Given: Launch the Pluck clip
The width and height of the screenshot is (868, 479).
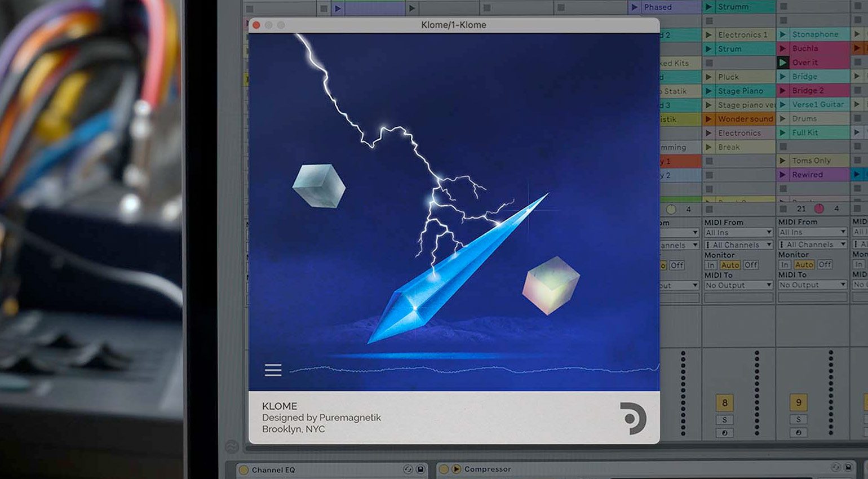Looking at the screenshot, I should pyautogui.click(x=709, y=77).
